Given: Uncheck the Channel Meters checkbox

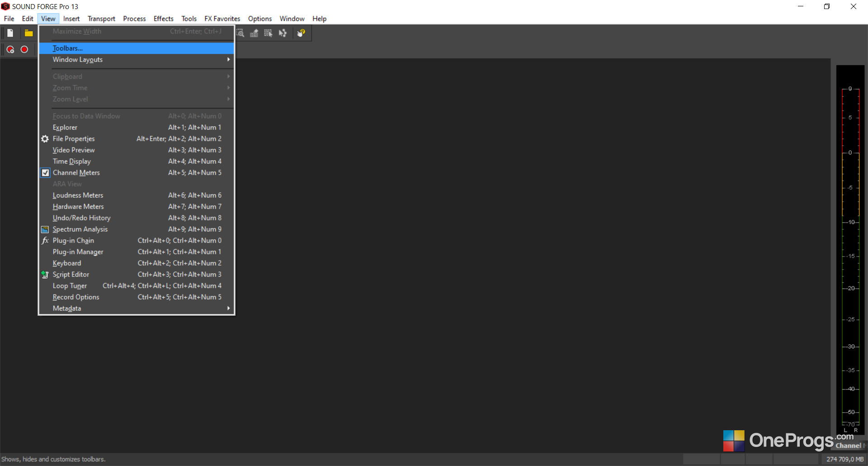Looking at the screenshot, I should pyautogui.click(x=45, y=173).
